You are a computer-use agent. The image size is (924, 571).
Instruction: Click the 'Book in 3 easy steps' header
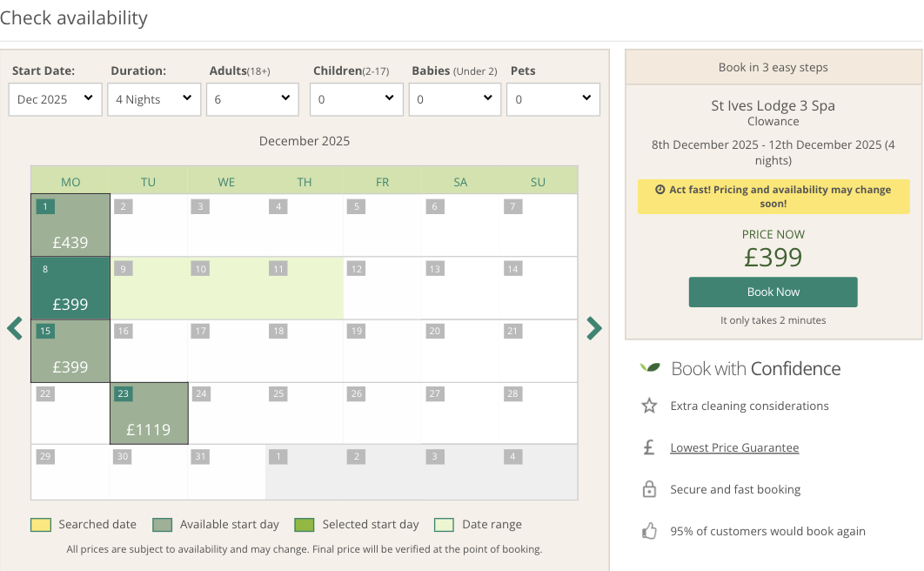tap(773, 67)
